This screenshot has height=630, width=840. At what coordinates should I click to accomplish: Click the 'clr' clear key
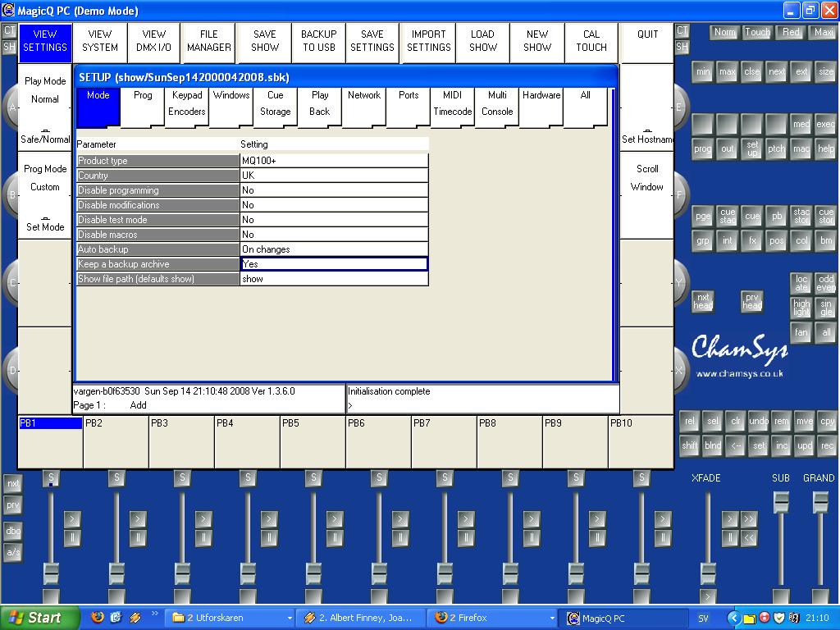pyautogui.click(x=736, y=421)
